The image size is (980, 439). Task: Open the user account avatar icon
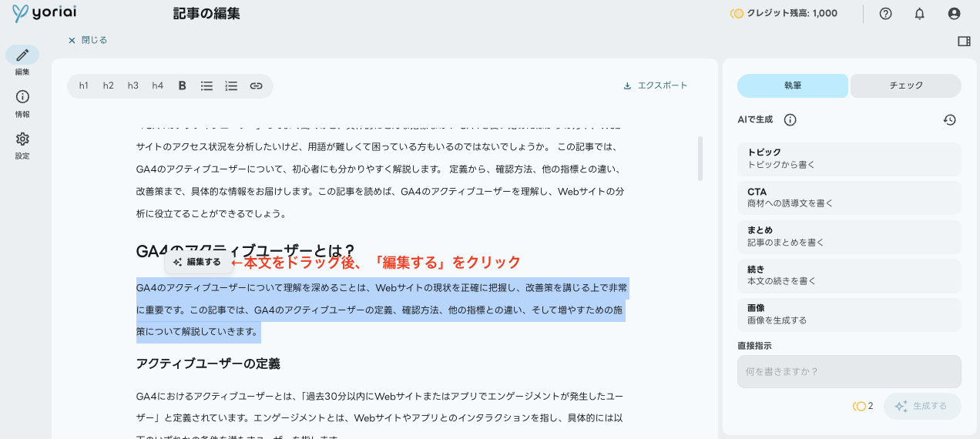click(955, 13)
